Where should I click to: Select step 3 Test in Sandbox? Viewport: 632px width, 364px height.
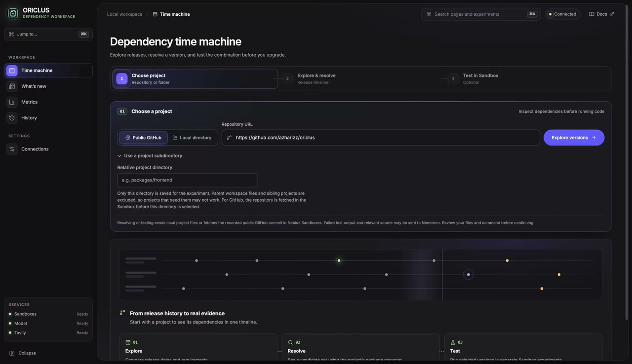tap(528, 79)
